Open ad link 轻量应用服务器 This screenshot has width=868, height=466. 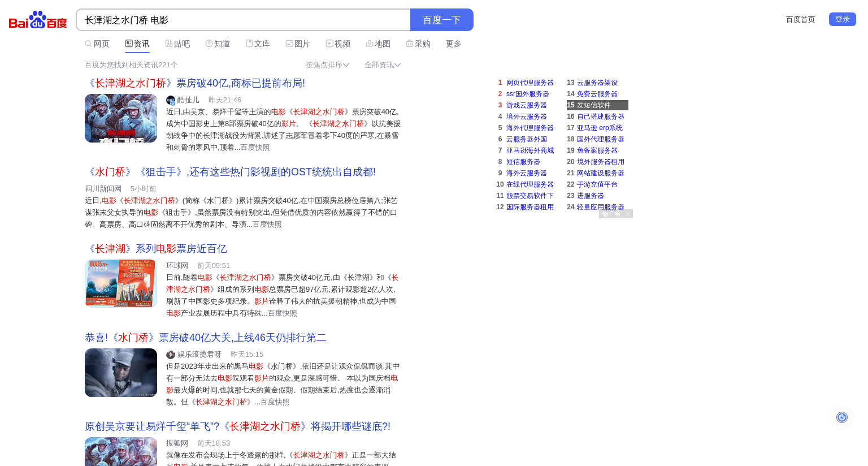tap(601, 207)
